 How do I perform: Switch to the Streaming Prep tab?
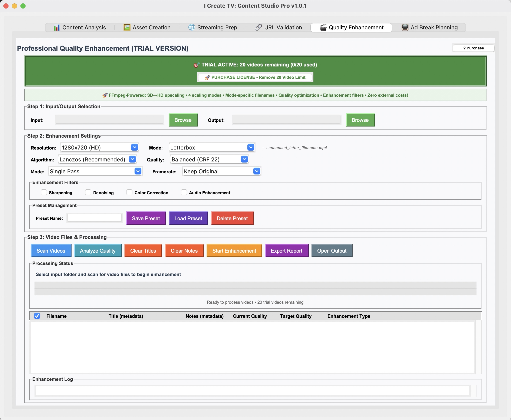pos(212,27)
